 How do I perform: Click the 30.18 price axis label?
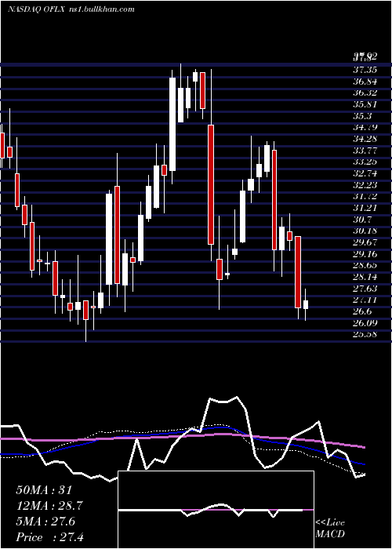point(365,231)
